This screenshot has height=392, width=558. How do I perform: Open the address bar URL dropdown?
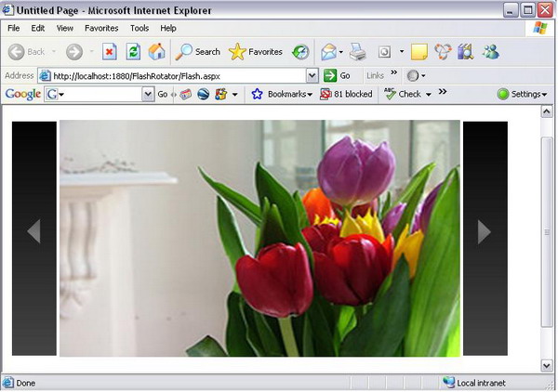312,75
